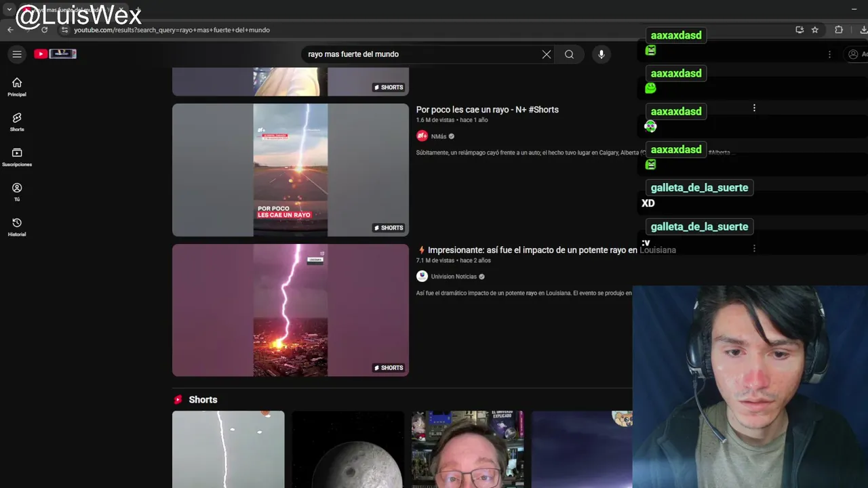Open the tab search dropdown chevron

(x=9, y=9)
